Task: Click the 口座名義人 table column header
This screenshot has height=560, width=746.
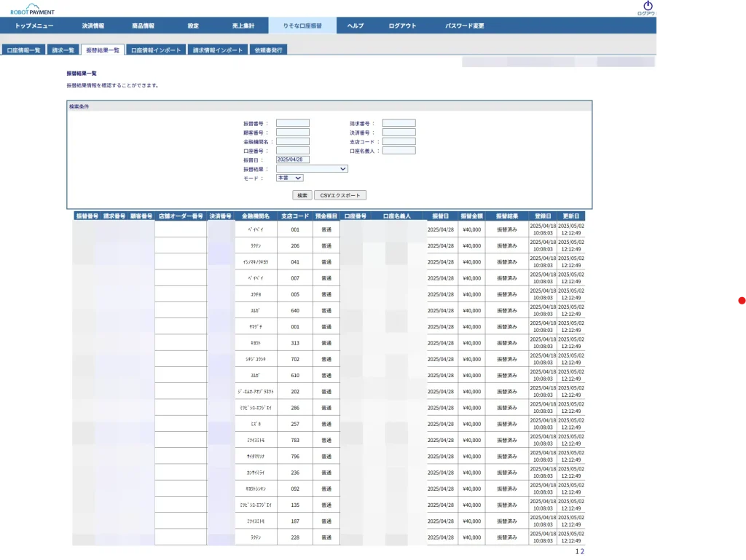Action: point(397,216)
